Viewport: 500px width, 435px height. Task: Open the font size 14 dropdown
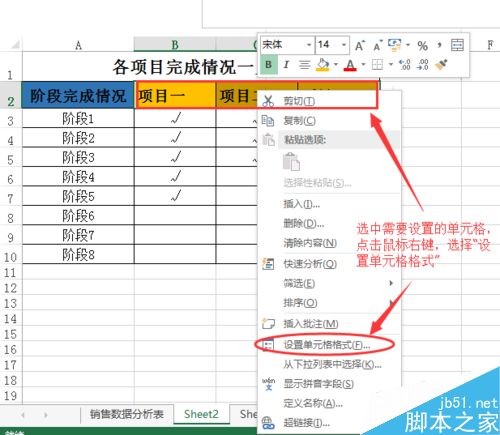point(343,45)
